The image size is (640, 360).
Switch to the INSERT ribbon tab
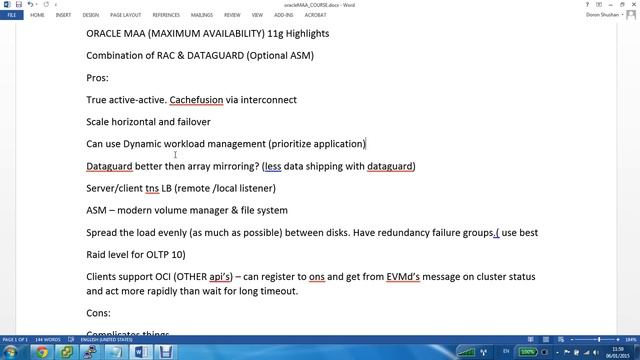tap(63, 15)
